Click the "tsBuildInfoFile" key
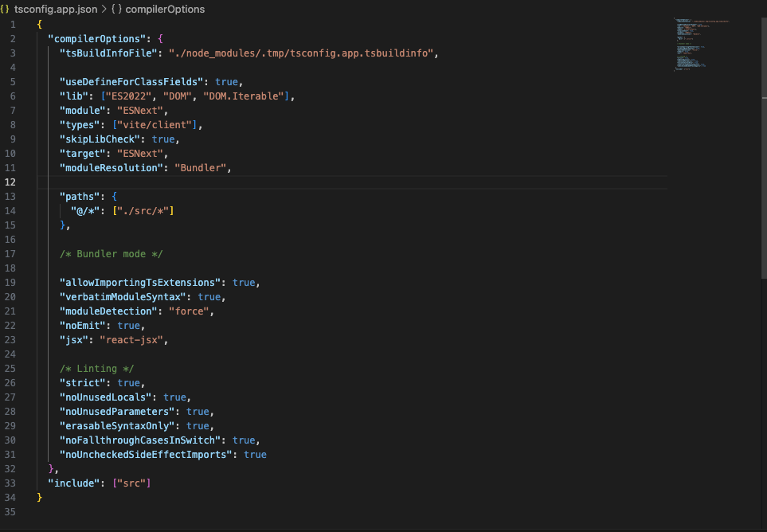 108,53
